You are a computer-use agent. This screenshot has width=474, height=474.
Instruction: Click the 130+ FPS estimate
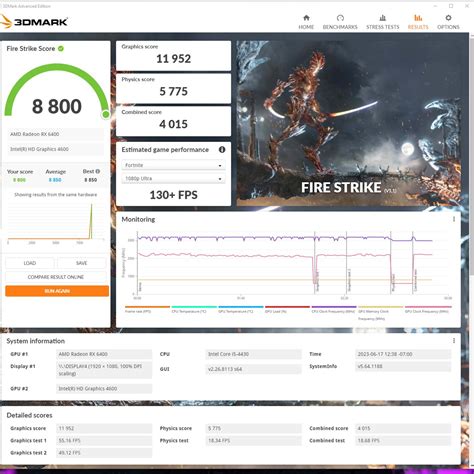(173, 195)
